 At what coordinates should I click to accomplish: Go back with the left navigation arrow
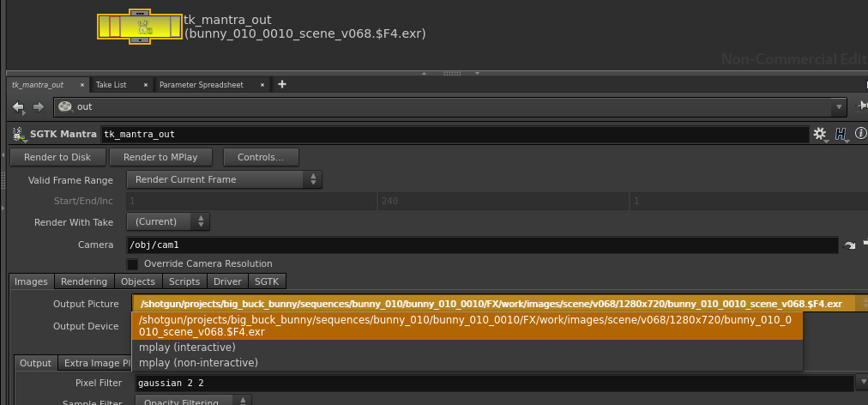point(19,106)
